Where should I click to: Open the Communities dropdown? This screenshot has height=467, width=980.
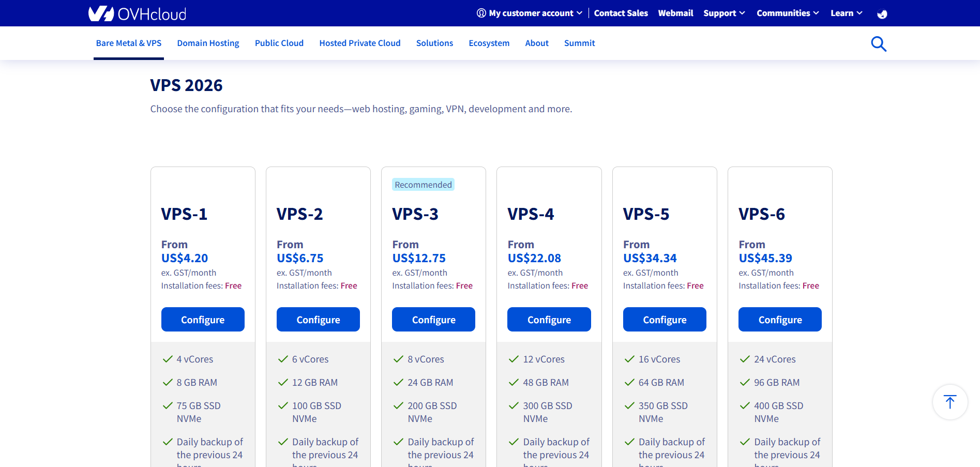tap(787, 13)
